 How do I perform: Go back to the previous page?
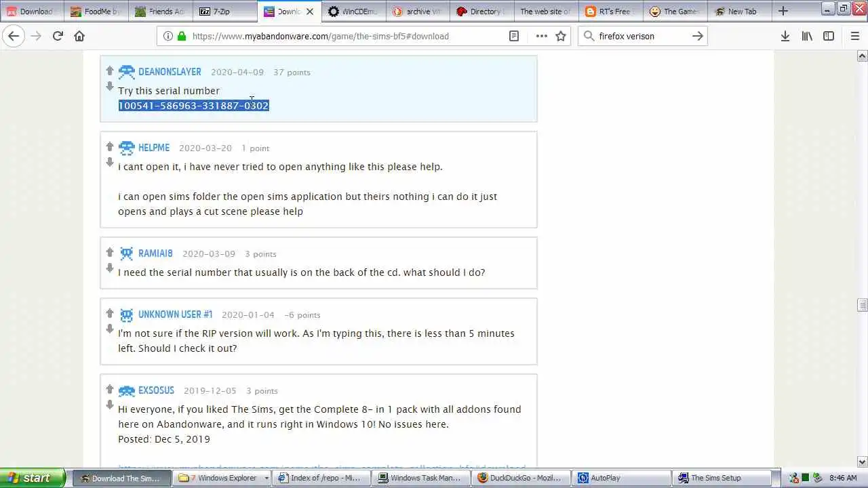[x=14, y=36]
